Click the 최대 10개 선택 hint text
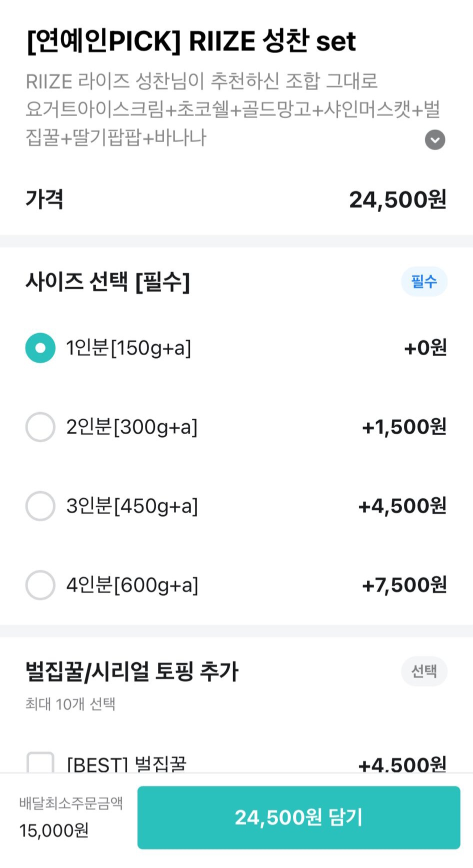This screenshot has width=473, height=868. (x=70, y=704)
